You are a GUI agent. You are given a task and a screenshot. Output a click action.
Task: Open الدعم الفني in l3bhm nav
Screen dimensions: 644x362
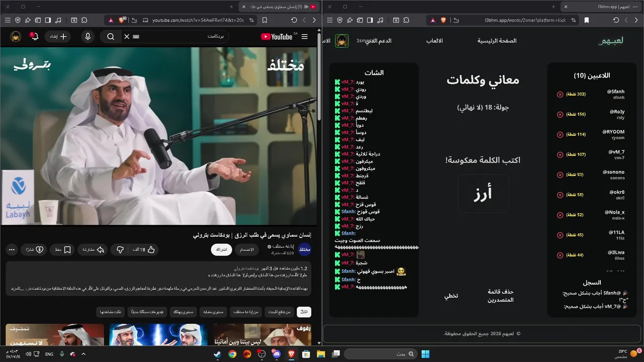[x=378, y=41]
